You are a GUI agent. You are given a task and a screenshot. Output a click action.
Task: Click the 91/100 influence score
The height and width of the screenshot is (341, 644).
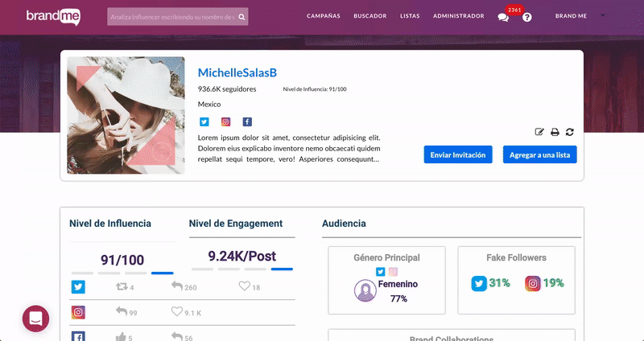[x=122, y=260]
